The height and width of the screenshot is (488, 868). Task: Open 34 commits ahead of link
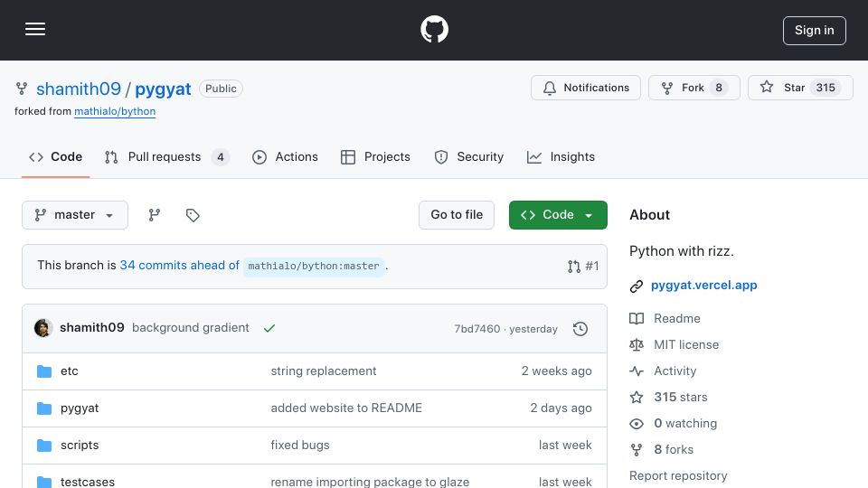[179, 266]
